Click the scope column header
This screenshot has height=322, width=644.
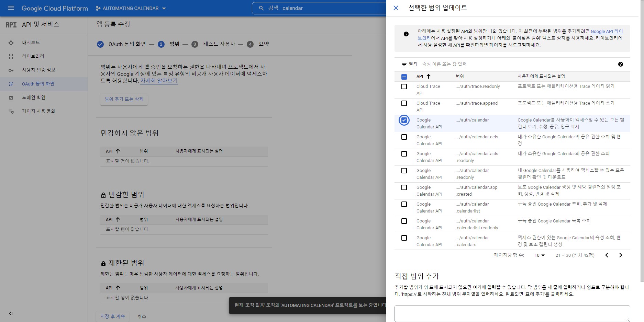(460, 76)
